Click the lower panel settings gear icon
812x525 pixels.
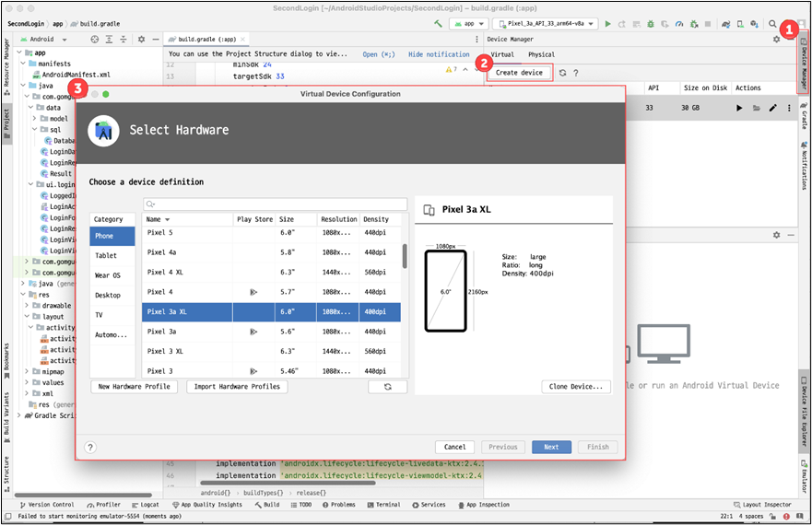click(x=776, y=235)
